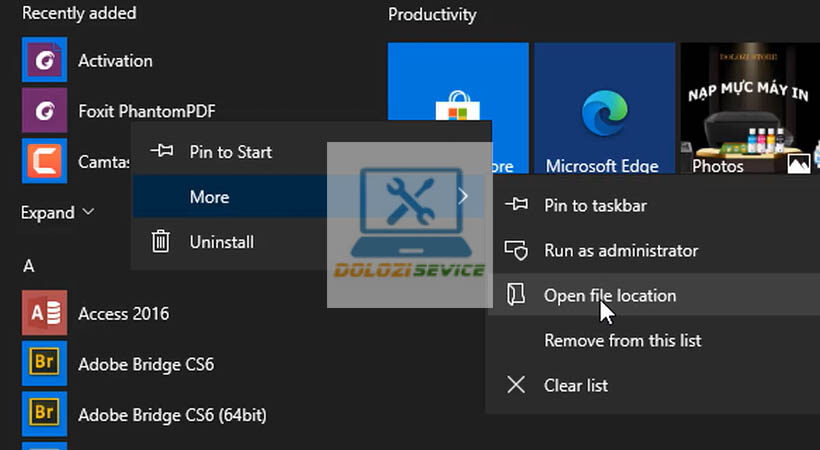Jump to letter A section header
The width and height of the screenshot is (820, 450).
28,266
